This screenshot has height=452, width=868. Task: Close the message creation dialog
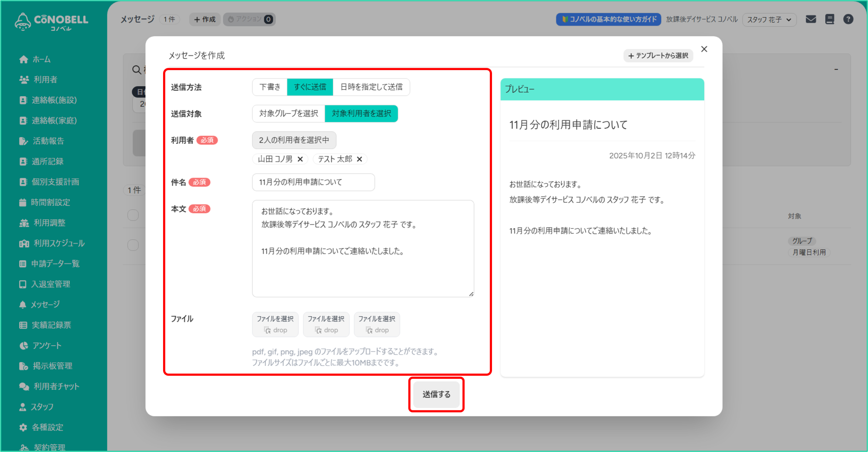704,49
